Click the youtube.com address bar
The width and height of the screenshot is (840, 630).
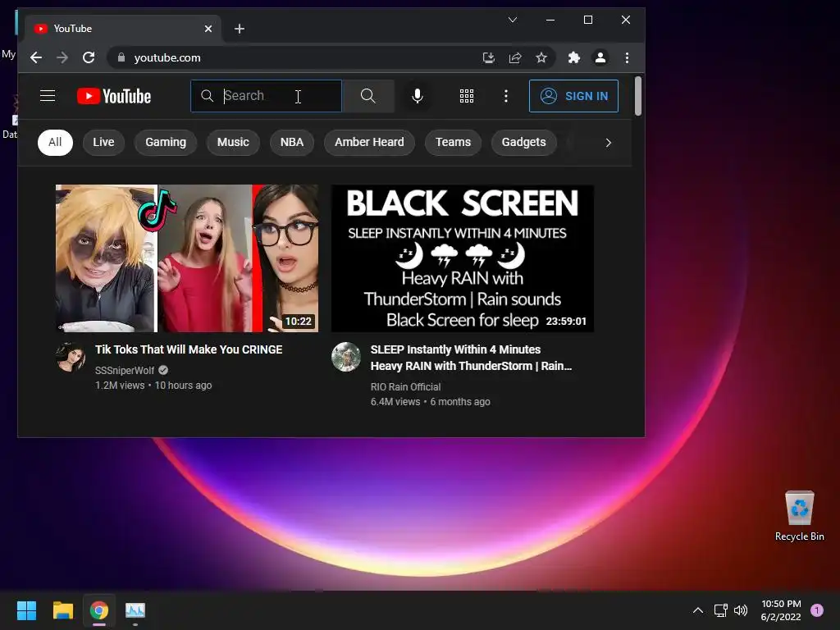point(331,58)
